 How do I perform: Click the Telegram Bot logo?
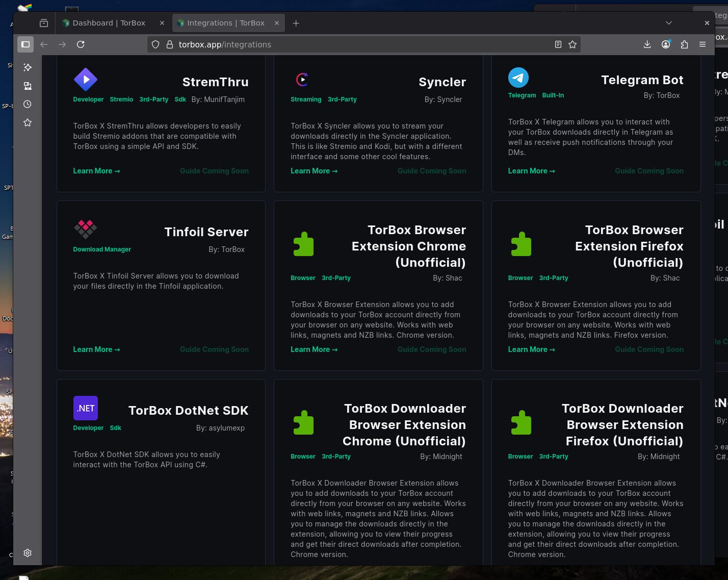click(x=518, y=78)
